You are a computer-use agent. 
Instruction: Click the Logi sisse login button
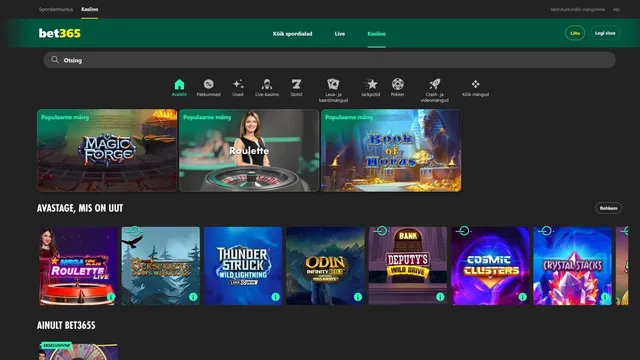(x=605, y=33)
